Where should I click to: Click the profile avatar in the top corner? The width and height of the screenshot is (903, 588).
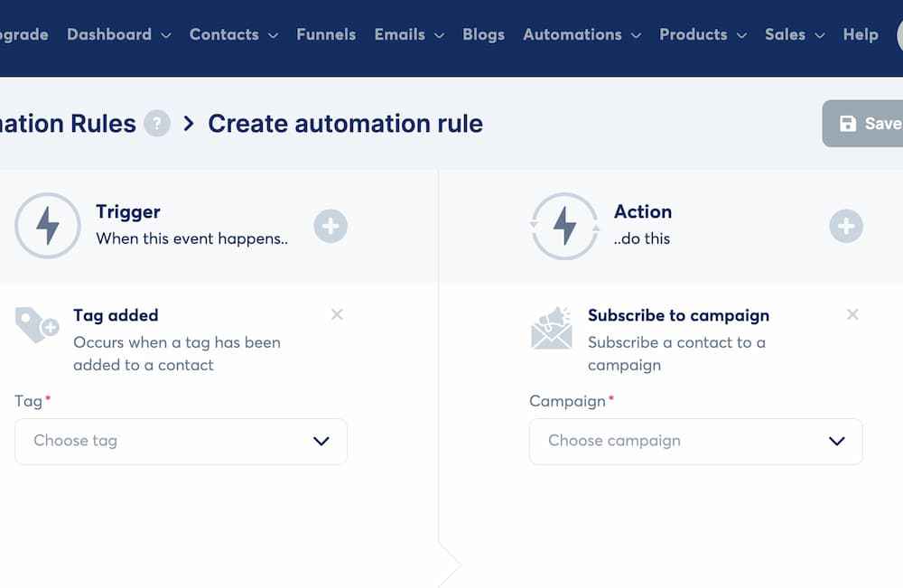pyautogui.click(x=898, y=34)
